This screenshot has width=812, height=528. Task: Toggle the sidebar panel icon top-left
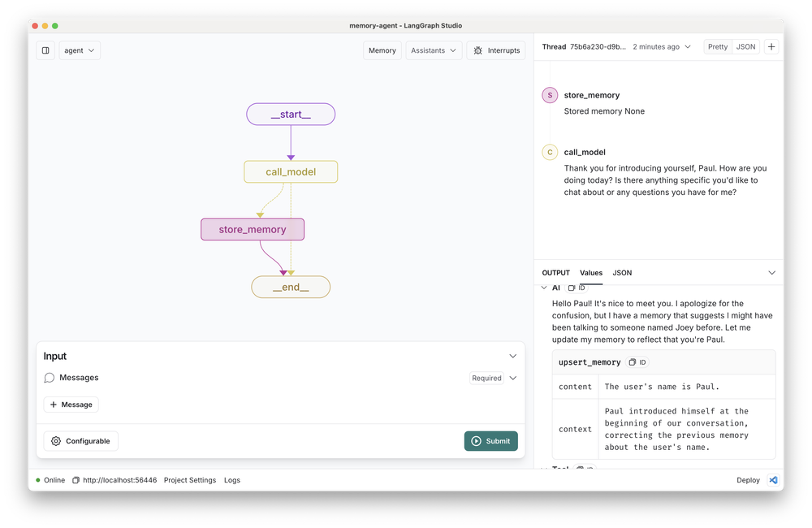pyautogui.click(x=45, y=50)
